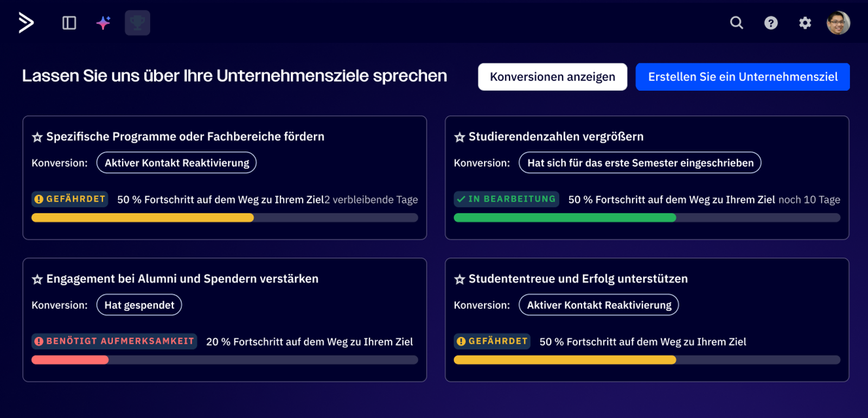
Task: Click the 'Benötigt Aufmerksamkeit' status badge
Action: click(x=114, y=341)
